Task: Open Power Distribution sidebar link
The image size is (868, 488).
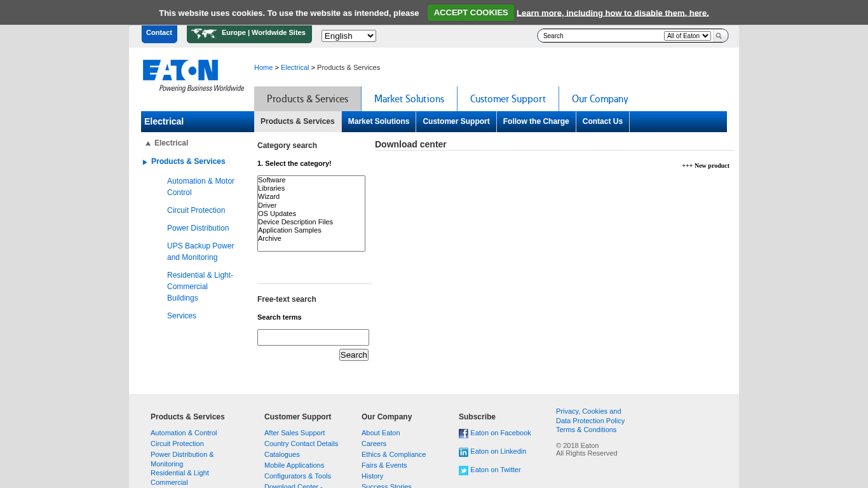Action: tap(198, 228)
